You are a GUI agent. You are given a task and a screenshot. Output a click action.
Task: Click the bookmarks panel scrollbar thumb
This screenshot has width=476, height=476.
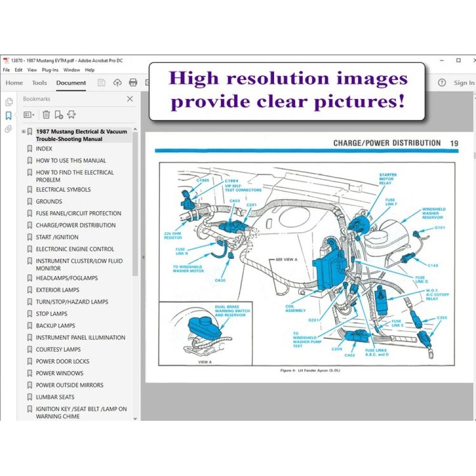[135, 204]
